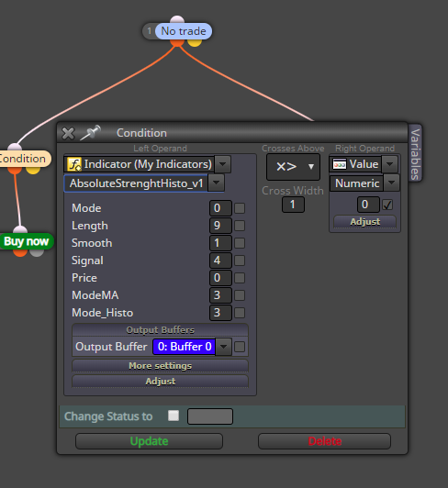Click the Output Buffers header bar

point(160,330)
